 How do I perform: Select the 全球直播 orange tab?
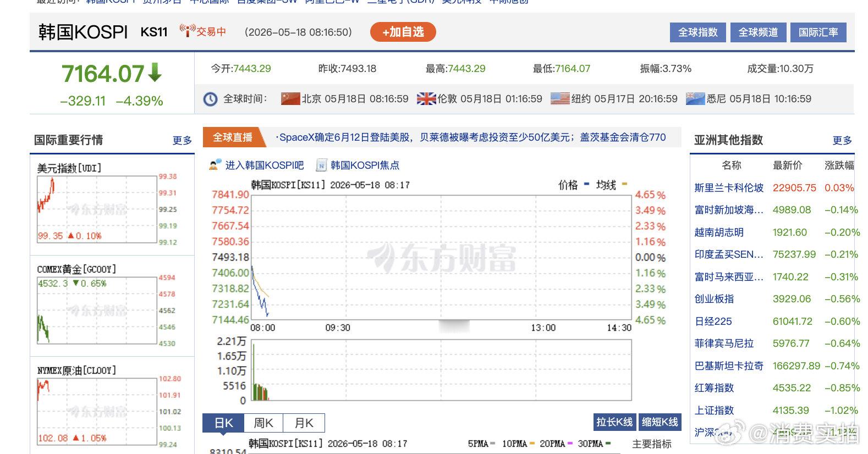pyautogui.click(x=233, y=137)
